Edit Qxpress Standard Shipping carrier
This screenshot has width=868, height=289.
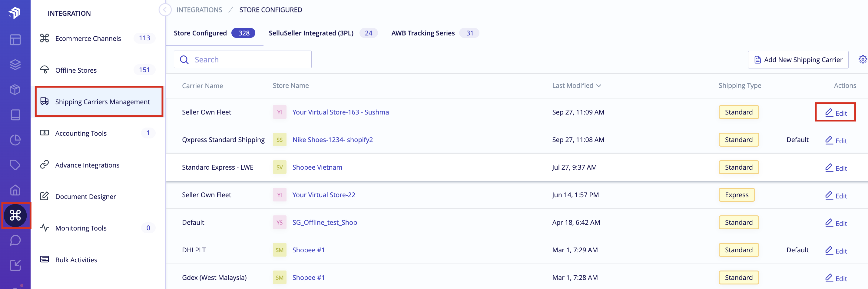click(x=836, y=140)
